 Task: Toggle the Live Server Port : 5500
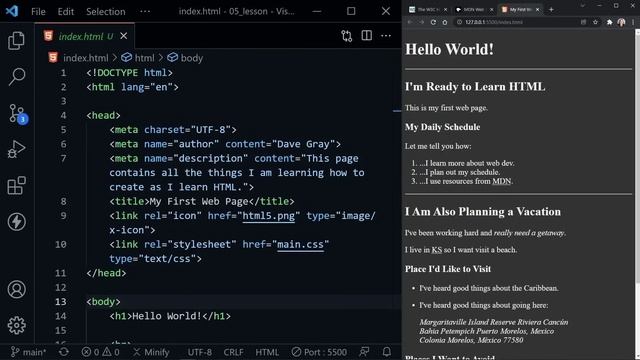point(319,352)
